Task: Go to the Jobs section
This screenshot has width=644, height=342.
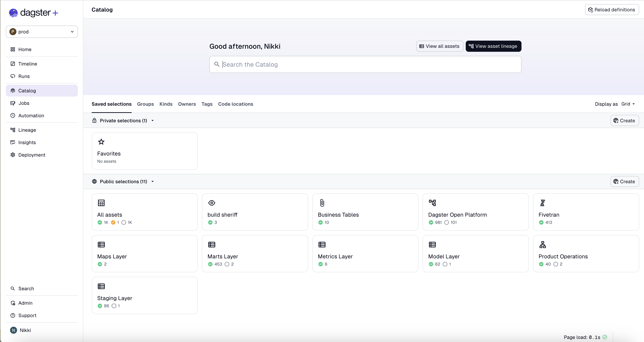Action: click(x=24, y=103)
